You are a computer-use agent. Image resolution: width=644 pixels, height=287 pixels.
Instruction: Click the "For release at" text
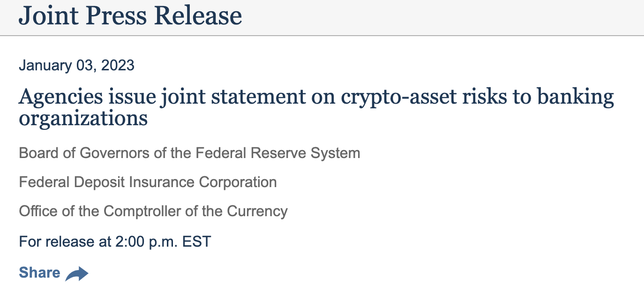pos(65,242)
